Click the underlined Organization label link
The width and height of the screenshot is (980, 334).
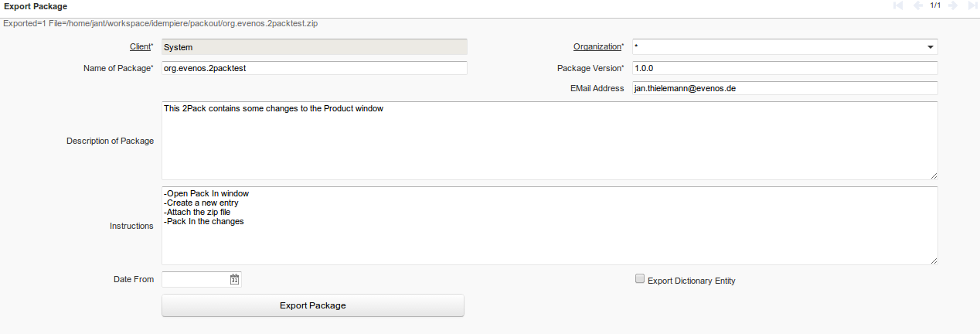click(x=597, y=47)
